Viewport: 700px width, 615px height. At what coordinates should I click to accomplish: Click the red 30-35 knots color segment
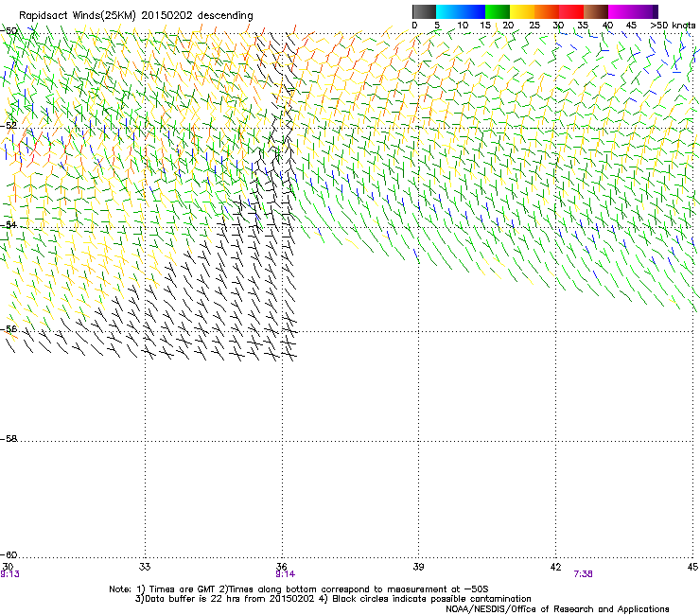[571, 11]
